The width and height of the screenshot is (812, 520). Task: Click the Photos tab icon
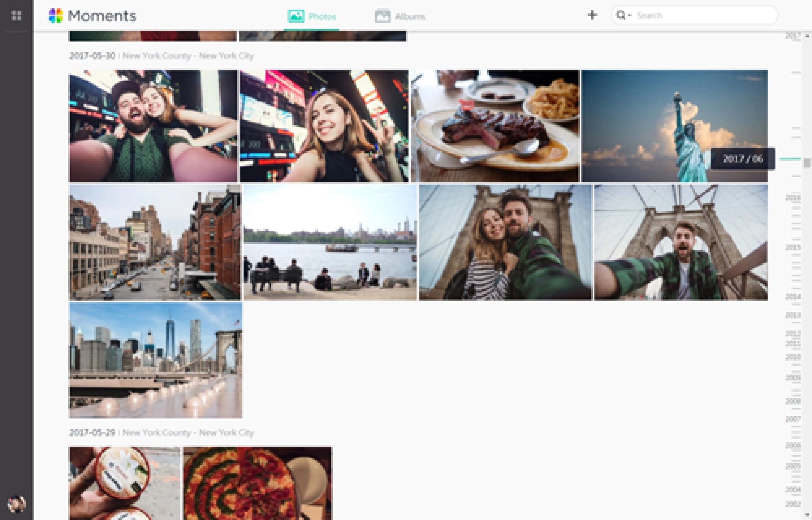pos(296,16)
